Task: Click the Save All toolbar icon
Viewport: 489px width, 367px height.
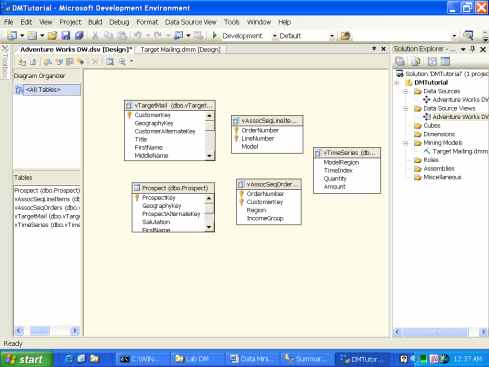Action: click(x=79, y=36)
